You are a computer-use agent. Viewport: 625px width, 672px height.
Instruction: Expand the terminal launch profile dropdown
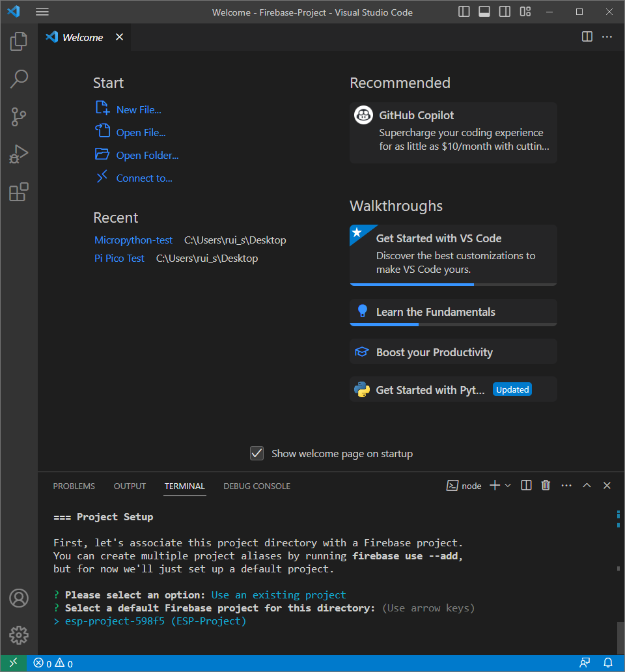(x=508, y=485)
